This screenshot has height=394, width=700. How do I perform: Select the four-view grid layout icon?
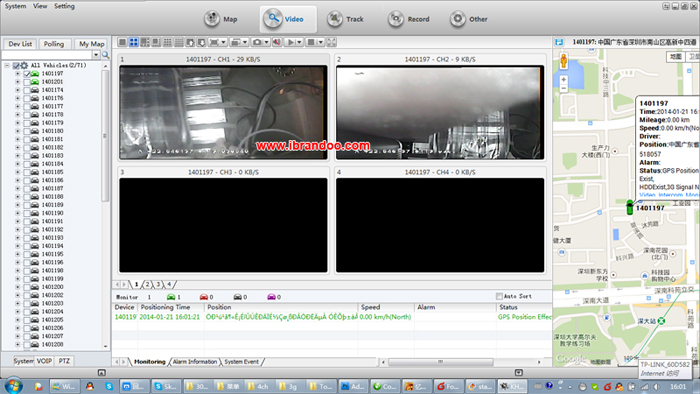133,42
